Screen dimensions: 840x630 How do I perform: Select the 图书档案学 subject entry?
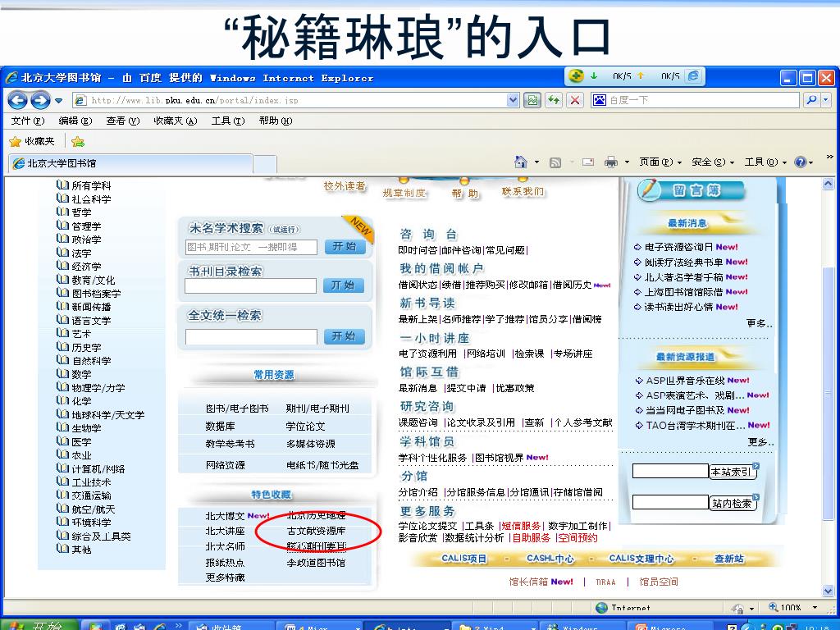click(97, 294)
